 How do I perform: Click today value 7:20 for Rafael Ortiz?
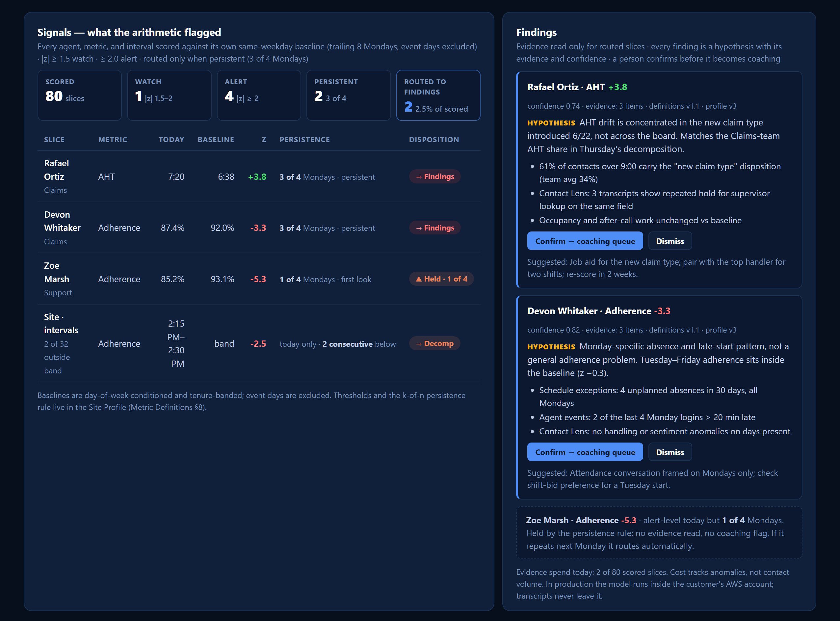click(176, 177)
